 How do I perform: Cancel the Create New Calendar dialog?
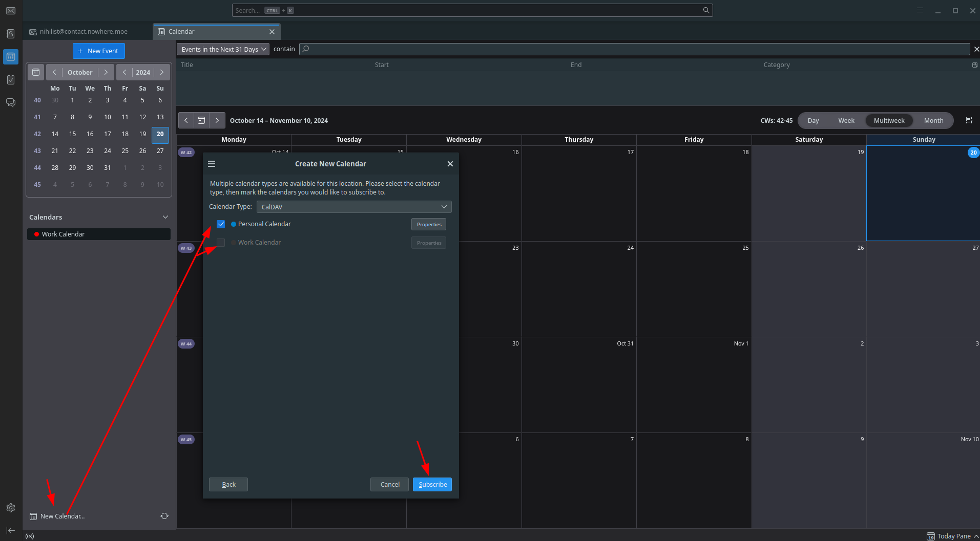tap(389, 484)
